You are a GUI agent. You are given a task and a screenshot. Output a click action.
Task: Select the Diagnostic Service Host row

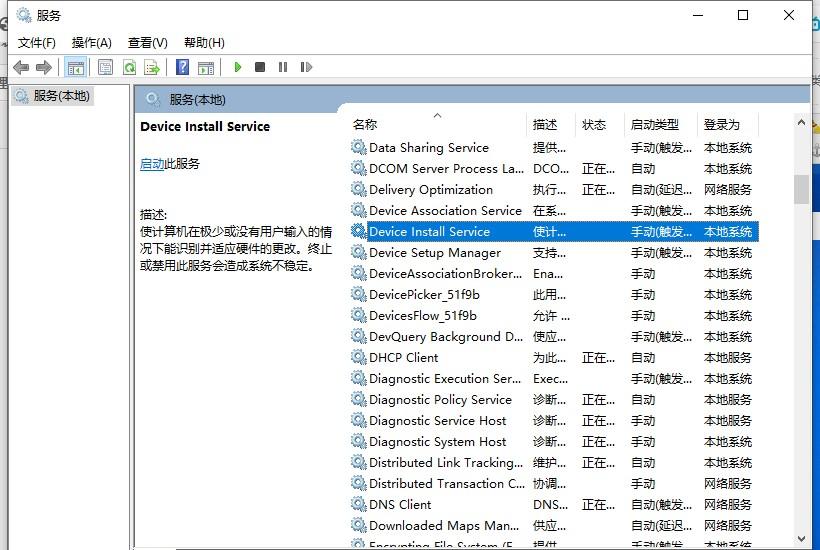pyautogui.click(x=554, y=420)
